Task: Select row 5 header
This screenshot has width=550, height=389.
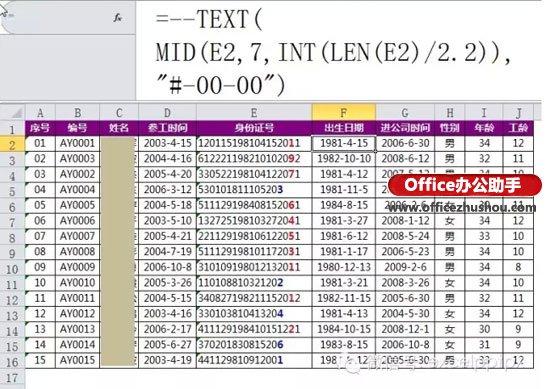Action: point(12,191)
